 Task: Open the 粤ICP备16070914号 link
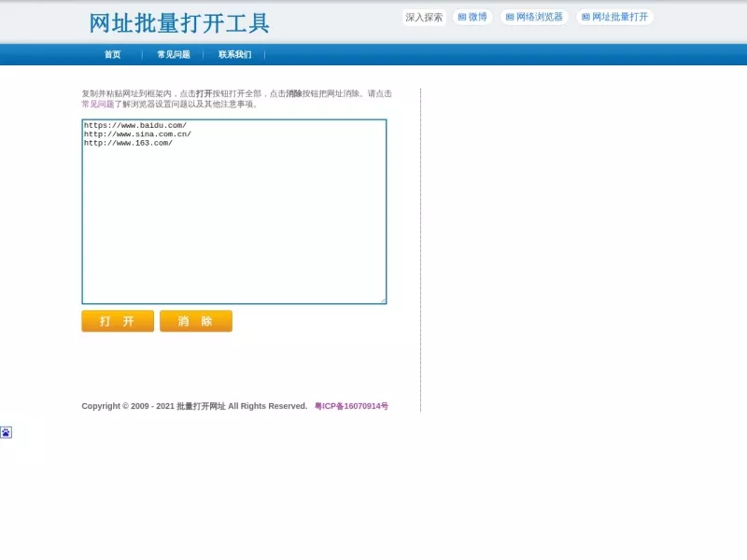coord(351,406)
